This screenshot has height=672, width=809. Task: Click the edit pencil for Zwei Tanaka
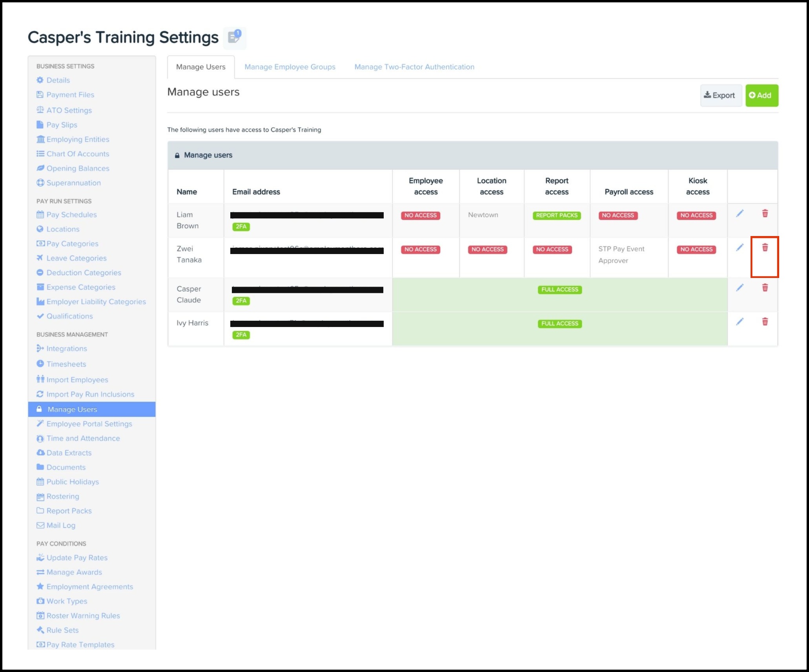pos(740,248)
